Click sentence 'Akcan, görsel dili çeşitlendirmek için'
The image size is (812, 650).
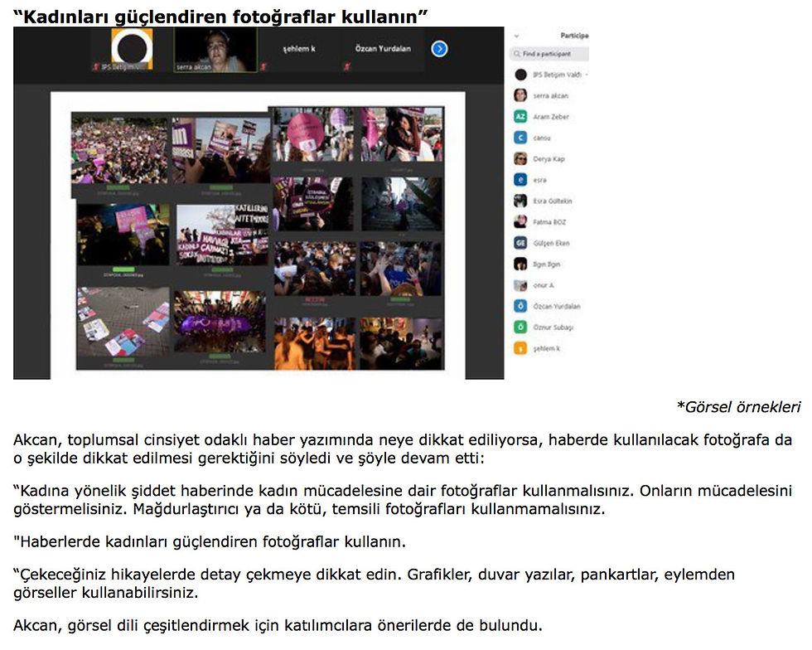[x=278, y=625]
